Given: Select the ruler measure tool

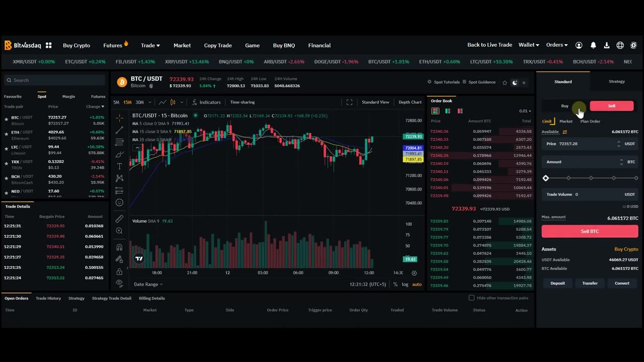Looking at the screenshot, I should [x=119, y=219].
